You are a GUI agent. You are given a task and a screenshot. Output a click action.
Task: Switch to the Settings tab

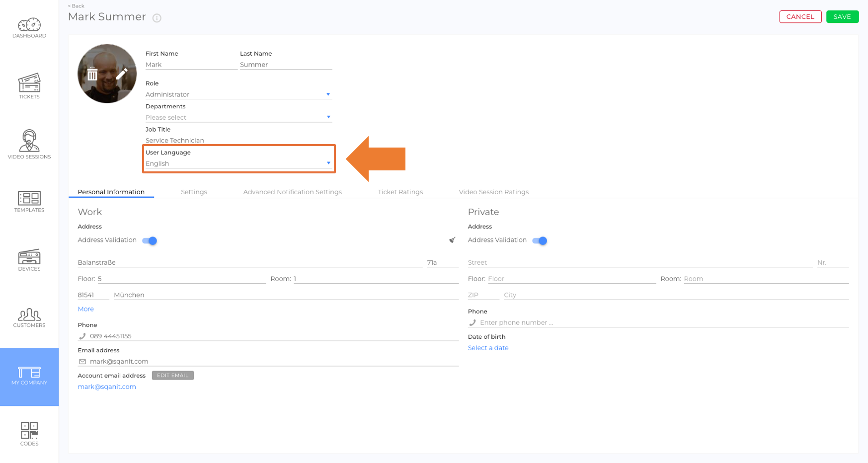click(x=194, y=192)
